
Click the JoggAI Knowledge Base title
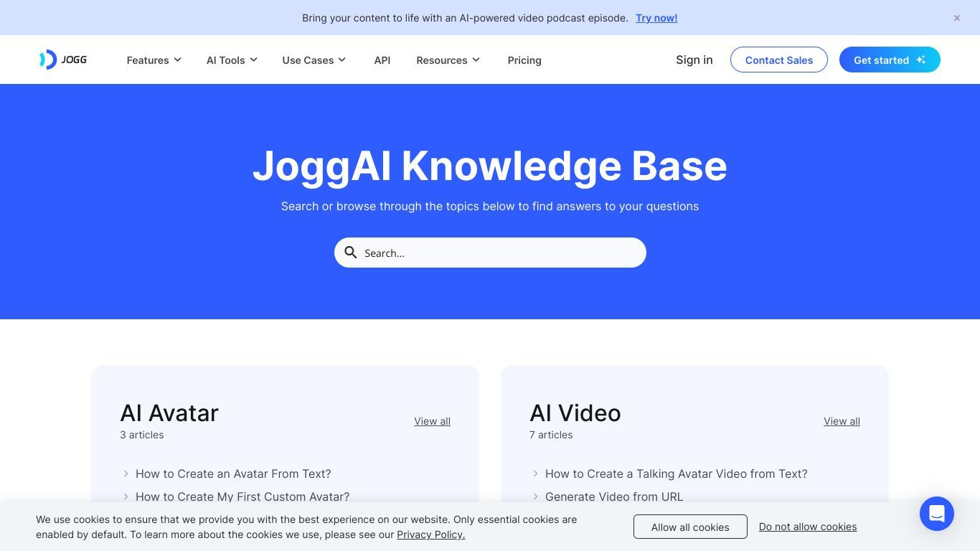tap(490, 166)
